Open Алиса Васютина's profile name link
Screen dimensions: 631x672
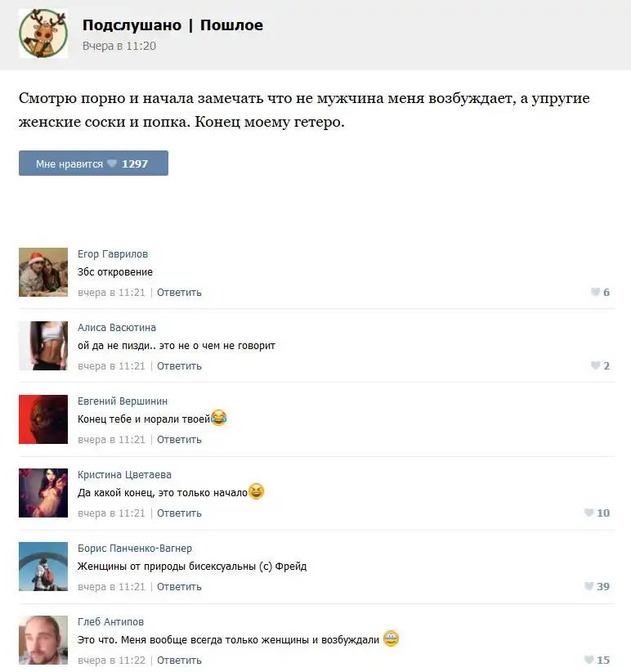pyautogui.click(x=117, y=328)
